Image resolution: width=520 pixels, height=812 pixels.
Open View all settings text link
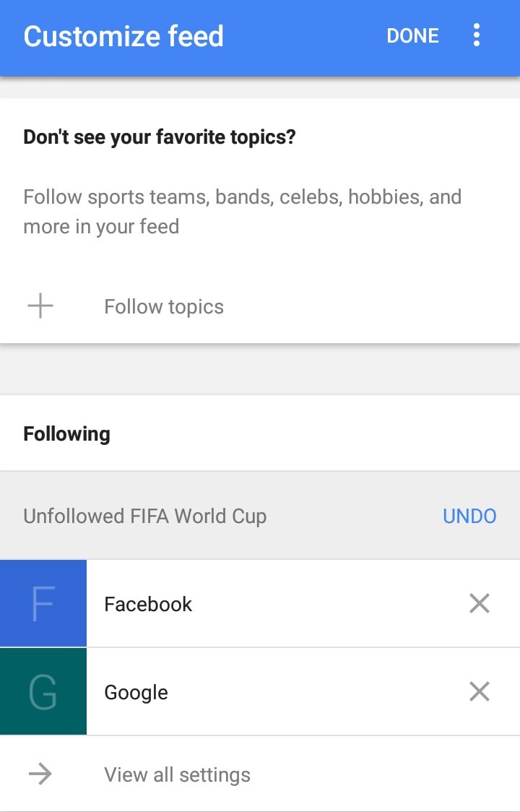pos(177,774)
